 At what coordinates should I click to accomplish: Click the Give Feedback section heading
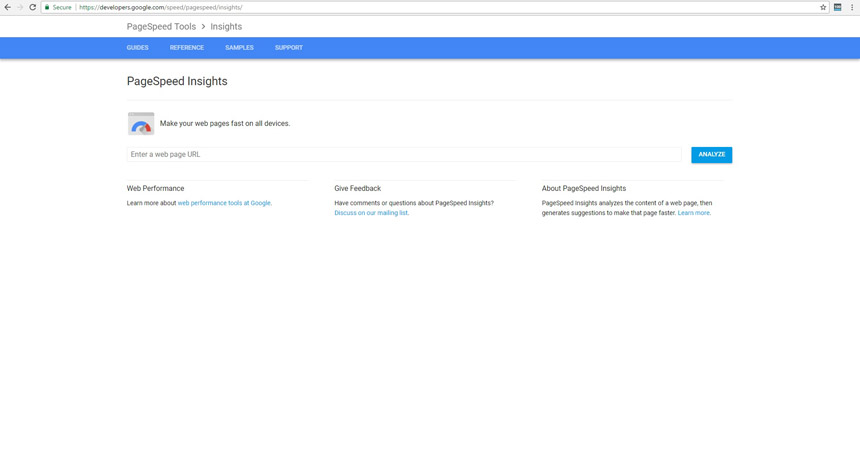tap(358, 188)
